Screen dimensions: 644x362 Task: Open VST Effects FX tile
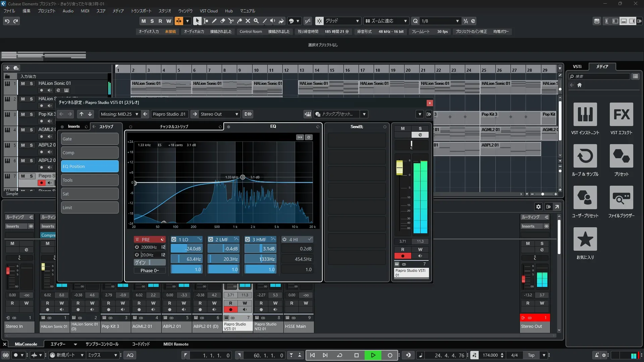coord(621,115)
